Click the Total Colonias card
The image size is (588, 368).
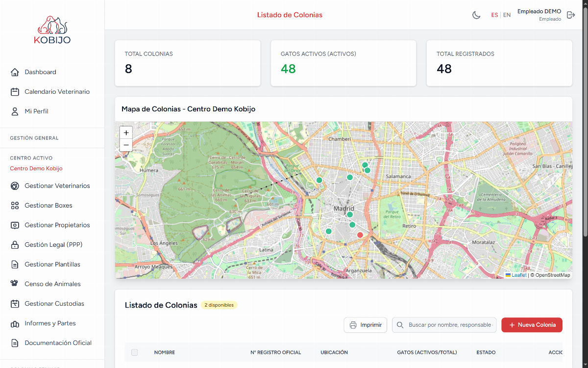[188, 63]
